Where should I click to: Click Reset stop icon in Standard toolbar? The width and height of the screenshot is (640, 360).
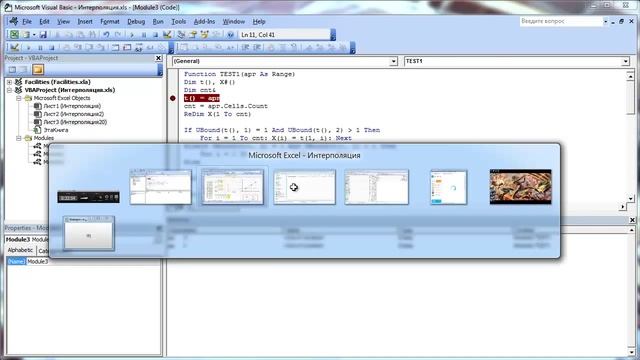pos(155,35)
